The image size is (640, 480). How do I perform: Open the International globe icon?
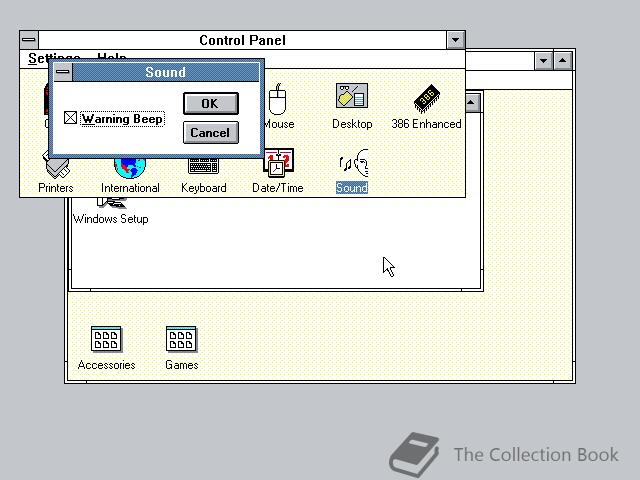(130, 168)
